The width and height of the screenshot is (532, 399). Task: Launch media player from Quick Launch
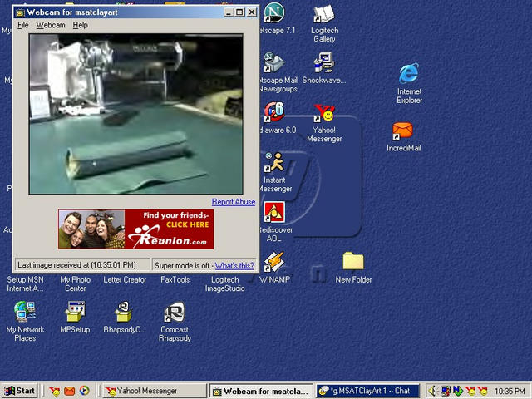(85, 391)
